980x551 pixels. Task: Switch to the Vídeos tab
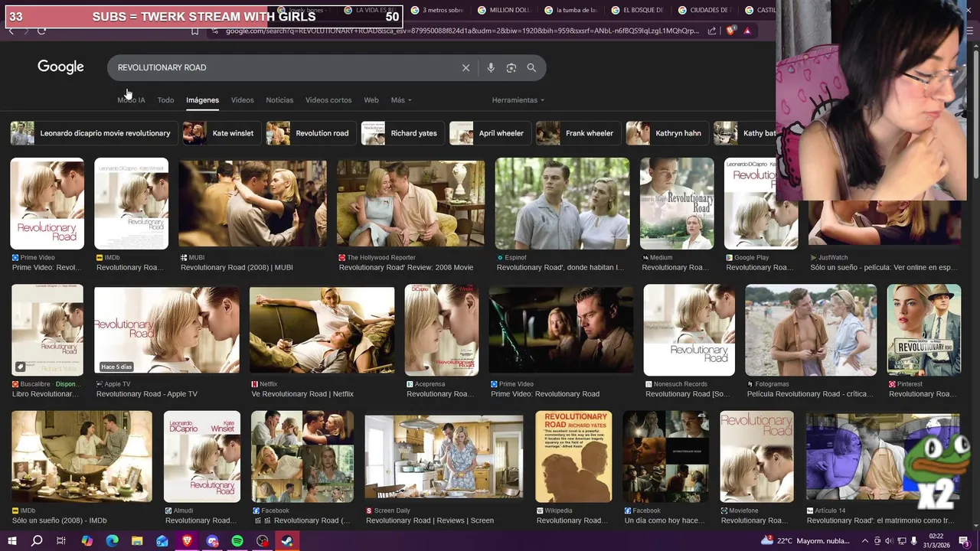tap(242, 100)
